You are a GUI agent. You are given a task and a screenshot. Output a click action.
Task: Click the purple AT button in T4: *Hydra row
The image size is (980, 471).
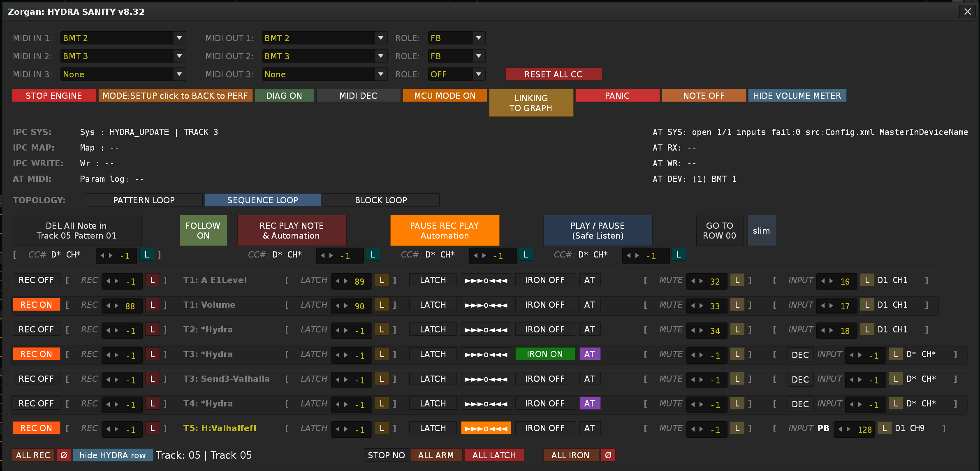tap(590, 404)
